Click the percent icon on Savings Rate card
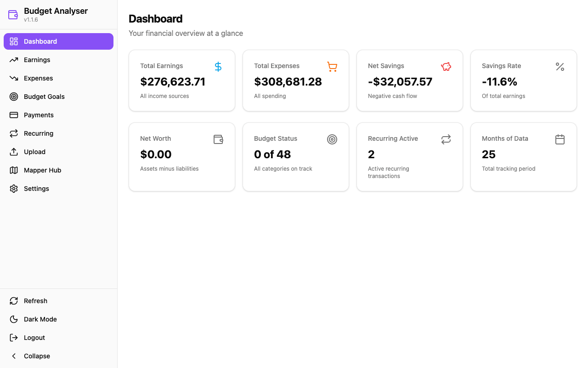This screenshot has width=588, height=368. [x=560, y=66]
